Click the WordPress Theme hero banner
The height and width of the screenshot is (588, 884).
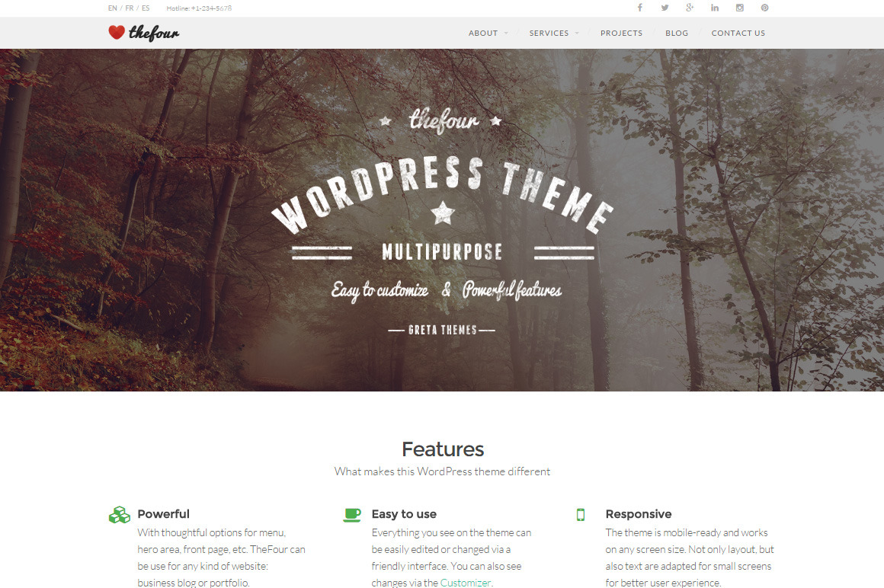pos(442,220)
